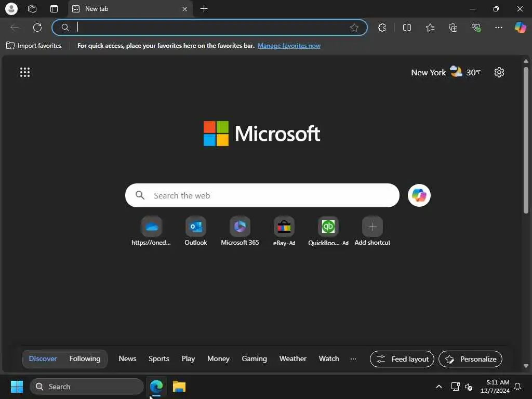
Task: Open the Money category
Action: (x=219, y=358)
